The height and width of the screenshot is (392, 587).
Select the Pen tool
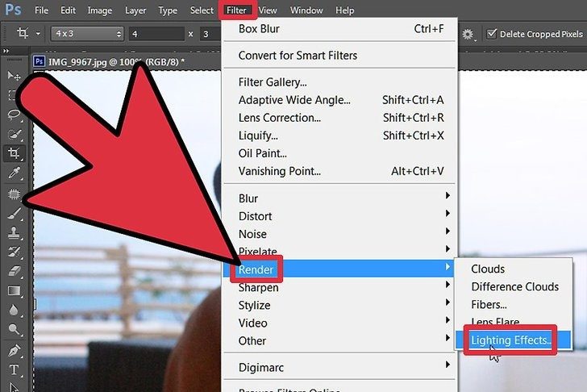pos(14,350)
